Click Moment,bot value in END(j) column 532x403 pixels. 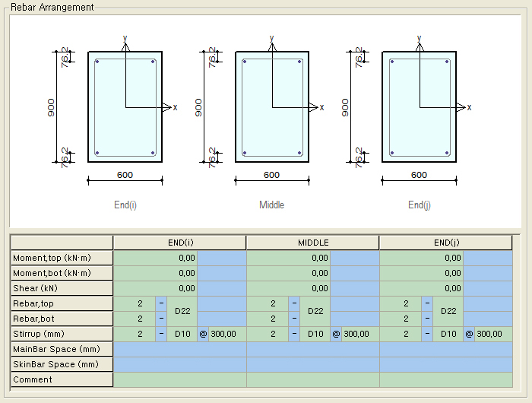click(x=421, y=273)
